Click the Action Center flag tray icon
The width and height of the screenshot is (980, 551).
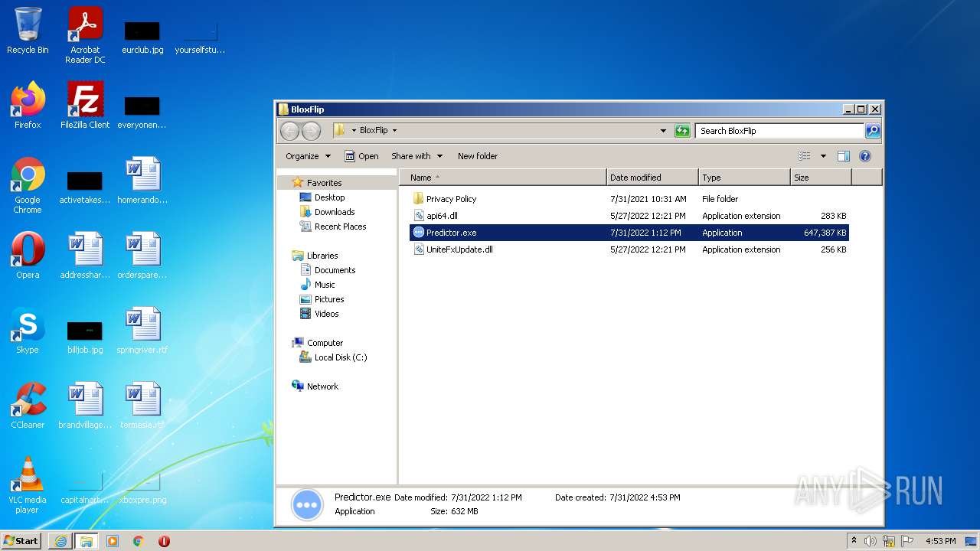(907, 541)
